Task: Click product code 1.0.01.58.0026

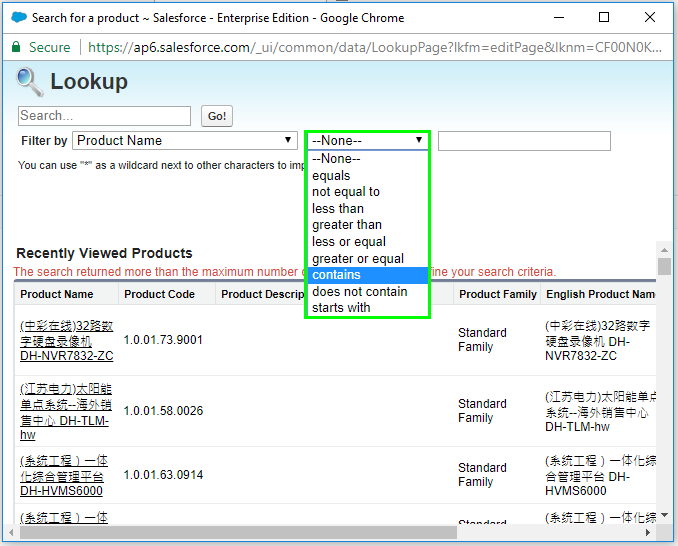Action: pos(163,411)
